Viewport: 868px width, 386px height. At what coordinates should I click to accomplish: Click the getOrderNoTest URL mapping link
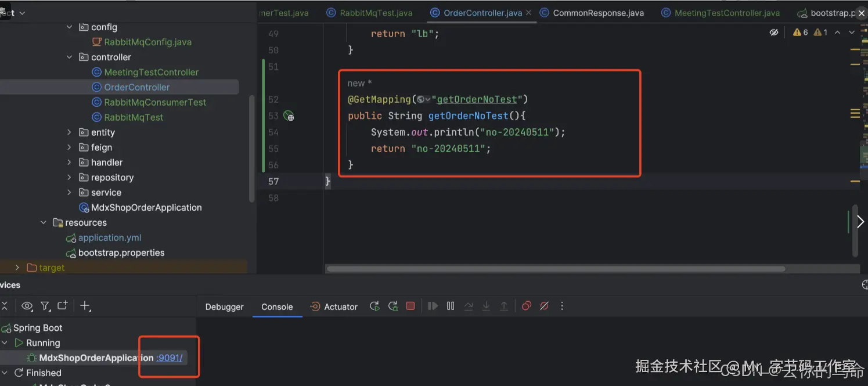pyautogui.click(x=477, y=99)
